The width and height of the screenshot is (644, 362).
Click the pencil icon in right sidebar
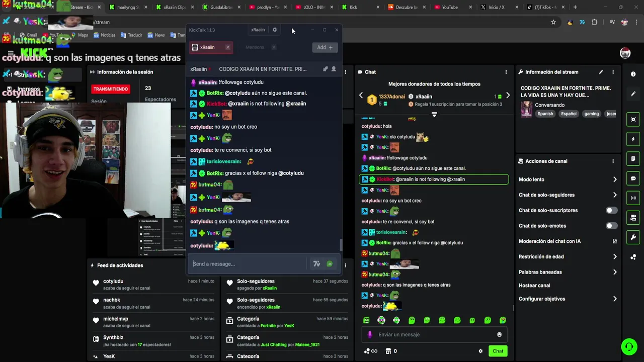point(633,94)
